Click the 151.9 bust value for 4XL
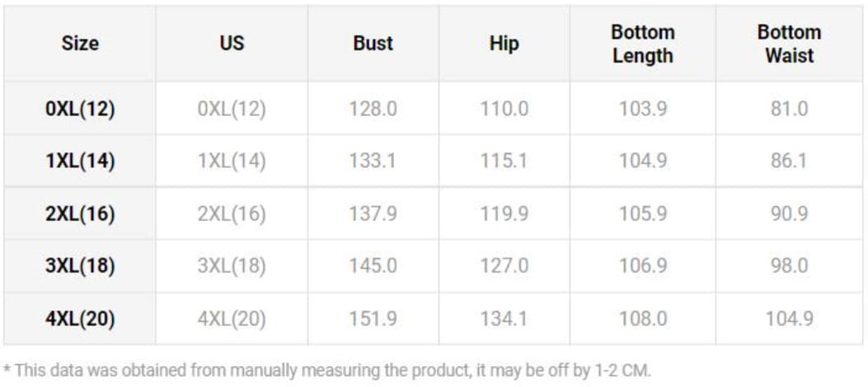 373,318
